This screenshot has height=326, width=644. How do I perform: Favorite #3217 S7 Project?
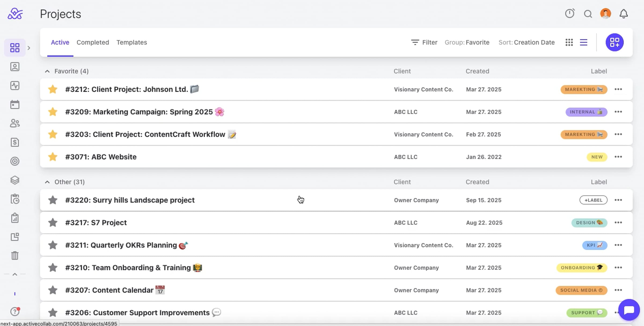tap(53, 222)
